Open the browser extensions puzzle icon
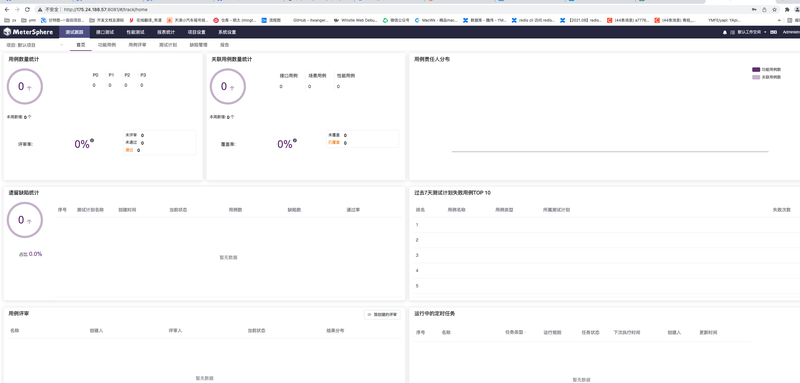This screenshot has width=800, height=383. pyautogui.click(x=787, y=9)
